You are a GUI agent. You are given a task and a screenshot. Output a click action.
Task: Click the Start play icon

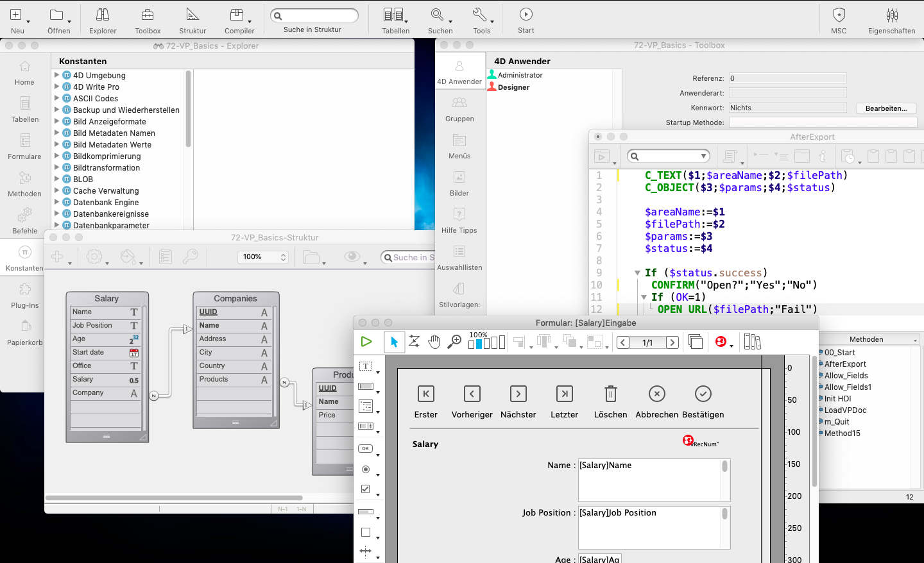click(526, 14)
